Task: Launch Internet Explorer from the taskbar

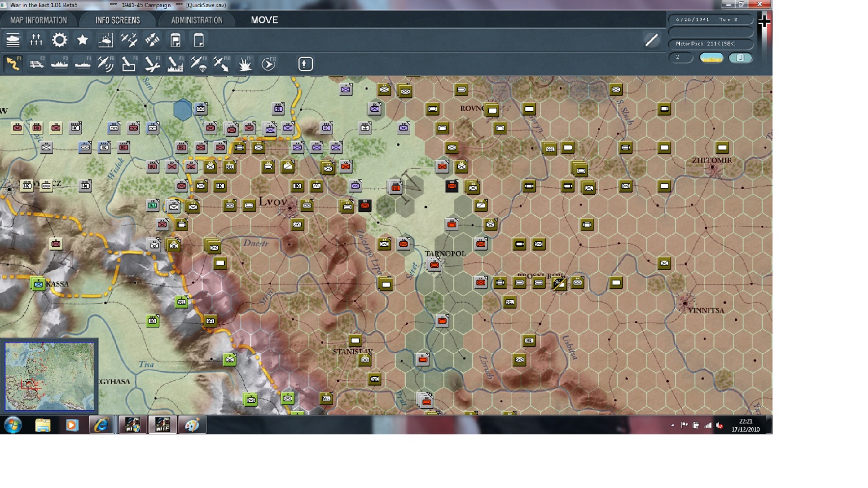Action: click(102, 425)
